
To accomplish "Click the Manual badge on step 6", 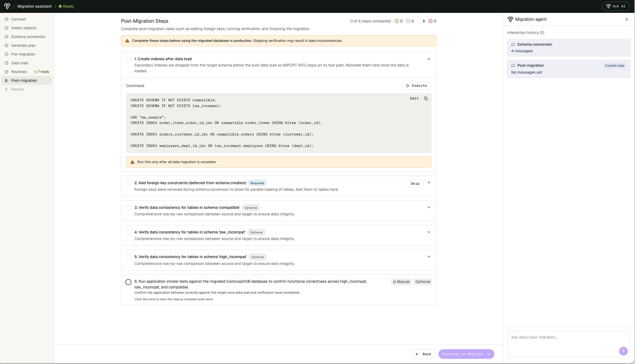I will [x=401, y=282].
